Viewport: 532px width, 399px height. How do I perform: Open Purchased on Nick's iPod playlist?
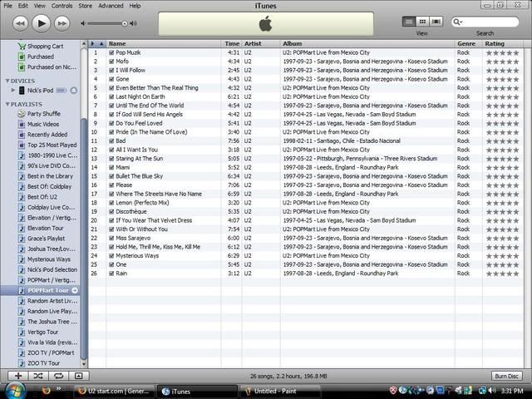point(47,67)
